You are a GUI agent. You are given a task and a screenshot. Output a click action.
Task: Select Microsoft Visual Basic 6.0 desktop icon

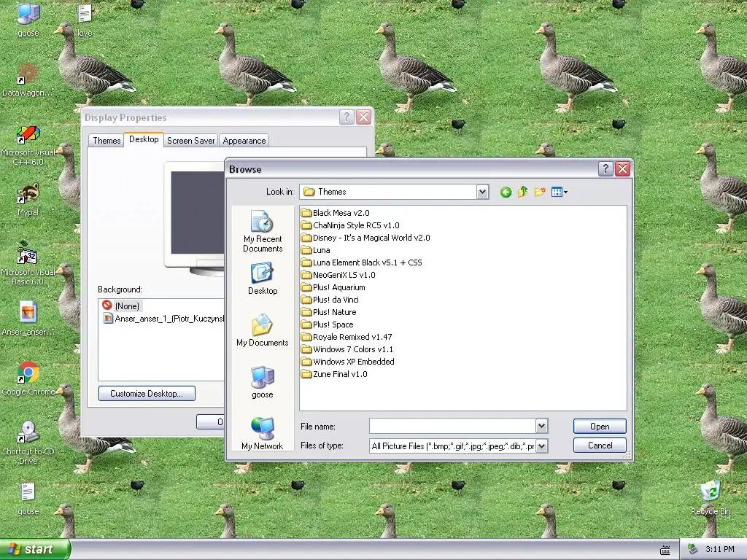click(28, 264)
